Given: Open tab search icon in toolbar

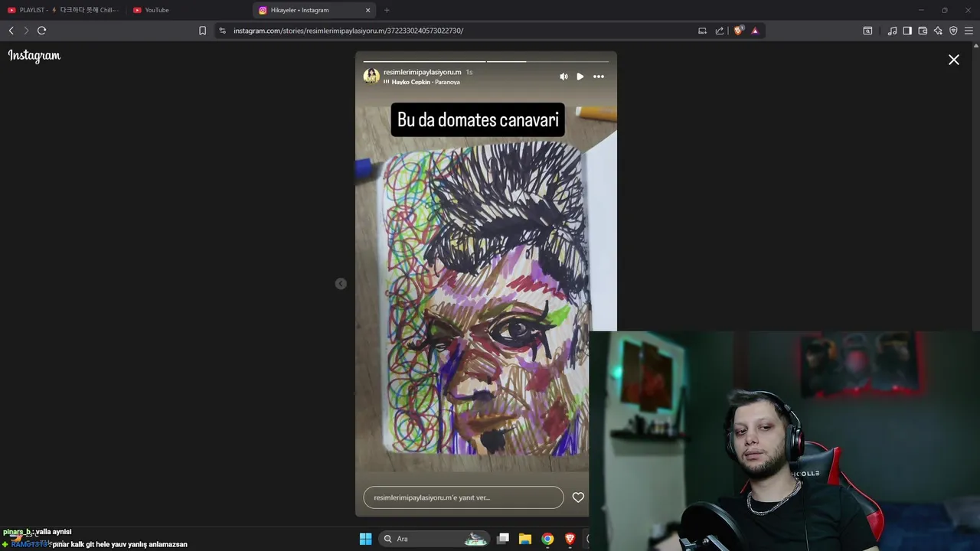Looking at the screenshot, I should pyautogui.click(x=867, y=31).
